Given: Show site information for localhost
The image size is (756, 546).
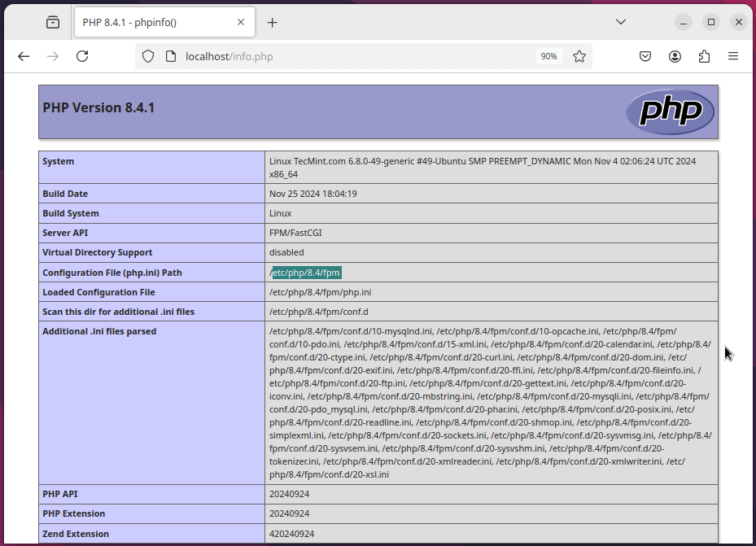Looking at the screenshot, I should [170, 56].
